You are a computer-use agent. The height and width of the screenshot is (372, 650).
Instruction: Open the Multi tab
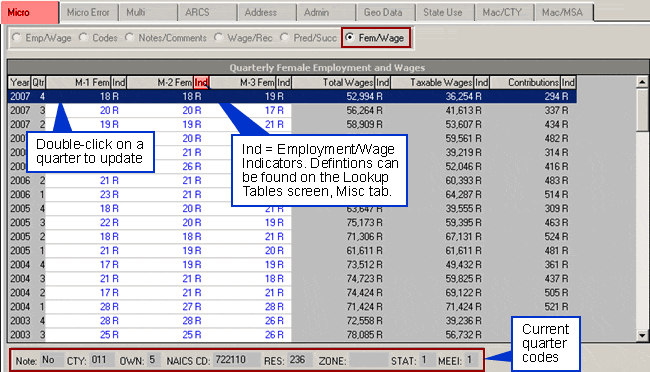pyautogui.click(x=148, y=12)
